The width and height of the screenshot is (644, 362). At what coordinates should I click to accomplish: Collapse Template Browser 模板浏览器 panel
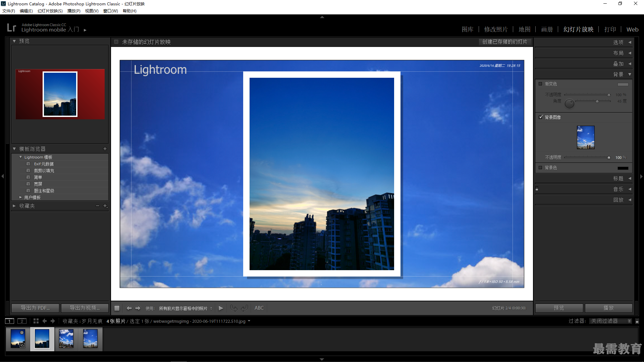coord(14,149)
